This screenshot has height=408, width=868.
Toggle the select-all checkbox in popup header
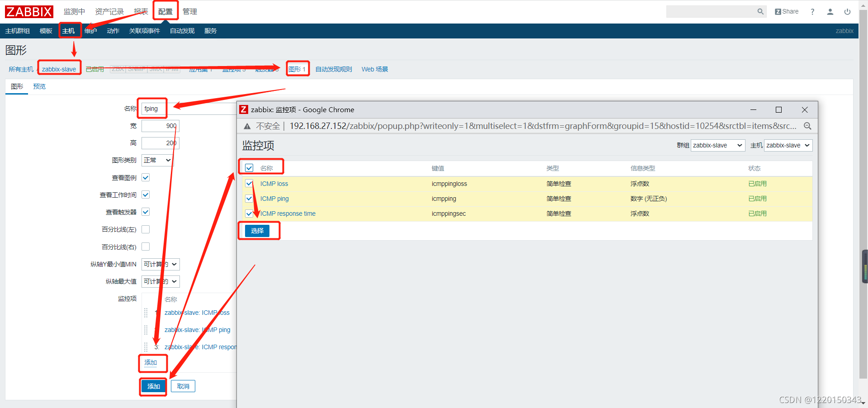point(249,168)
